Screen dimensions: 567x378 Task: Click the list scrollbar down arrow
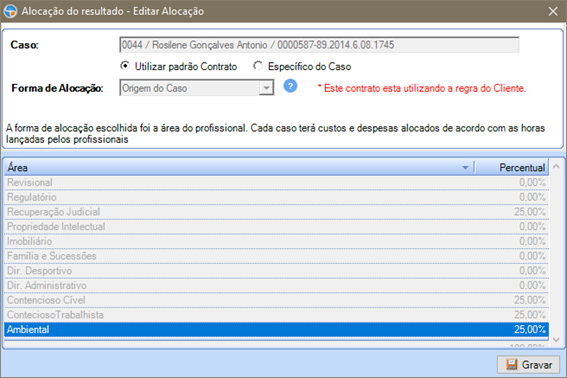tap(556, 340)
